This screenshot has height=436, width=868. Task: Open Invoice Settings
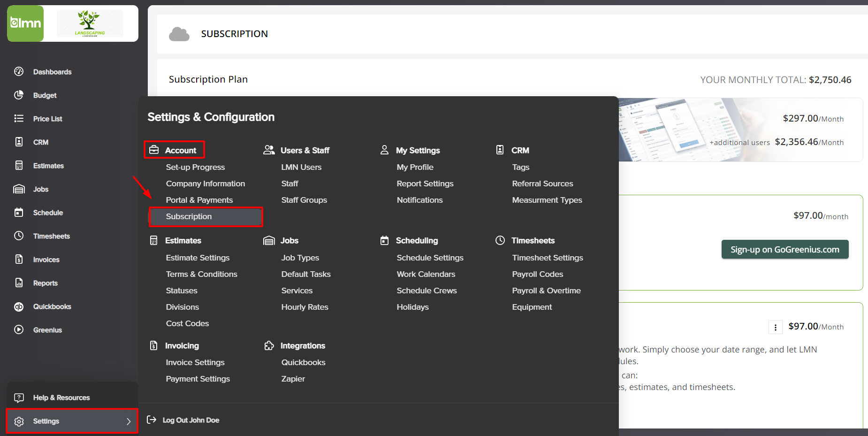[195, 362]
